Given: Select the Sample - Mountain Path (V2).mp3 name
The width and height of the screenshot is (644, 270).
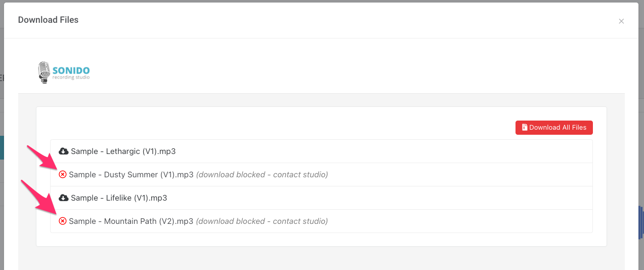Looking at the screenshot, I should (x=131, y=221).
